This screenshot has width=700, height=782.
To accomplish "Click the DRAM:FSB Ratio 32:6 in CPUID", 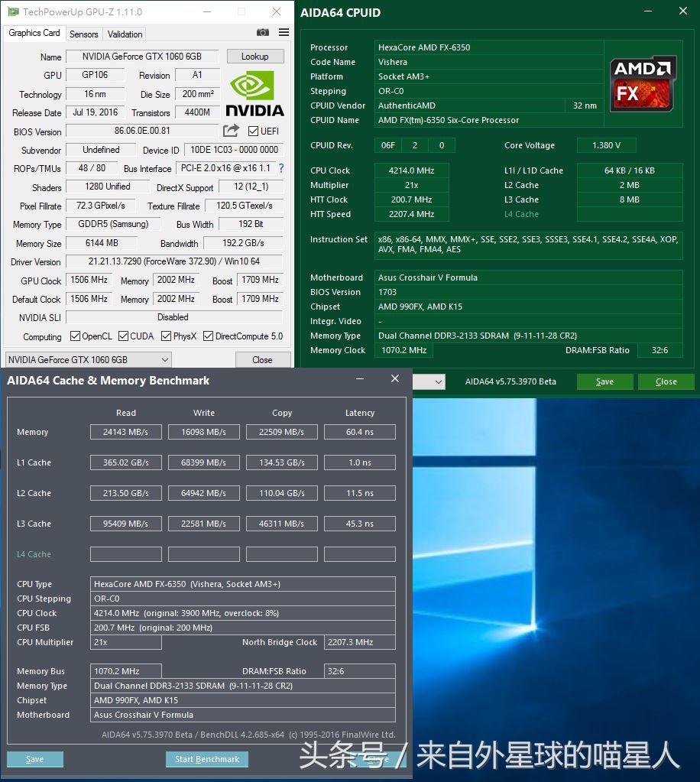I will 660,350.
